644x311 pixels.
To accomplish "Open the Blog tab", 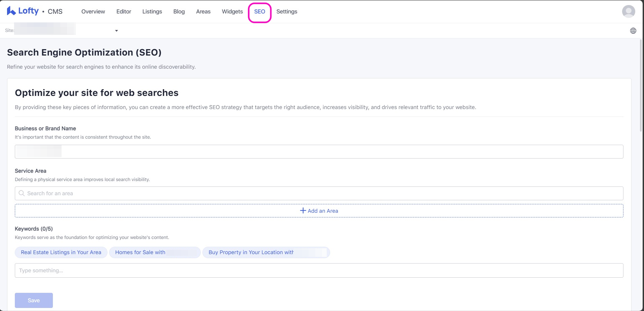I will [x=179, y=11].
